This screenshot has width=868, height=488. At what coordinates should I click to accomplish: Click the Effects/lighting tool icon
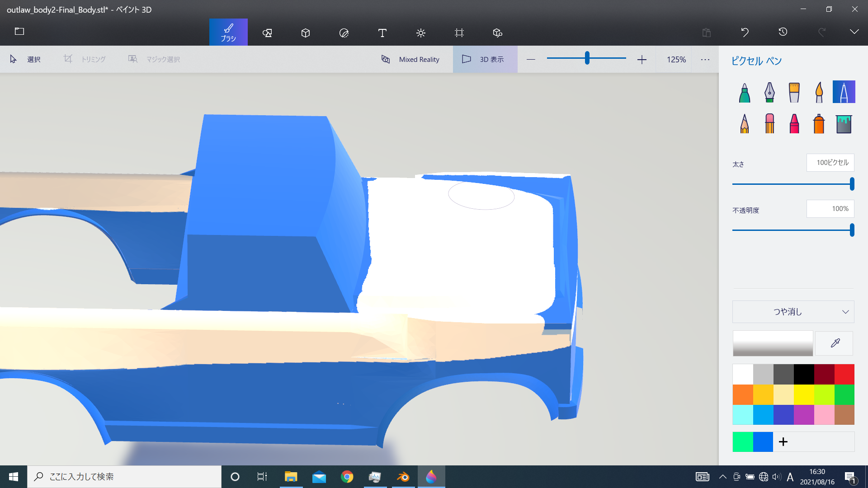coord(420,33)
